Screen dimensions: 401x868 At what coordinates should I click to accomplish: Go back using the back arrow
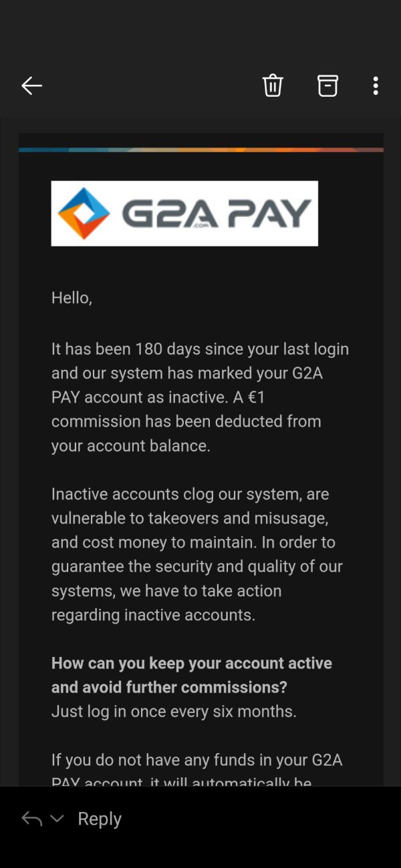click(31, 85)
